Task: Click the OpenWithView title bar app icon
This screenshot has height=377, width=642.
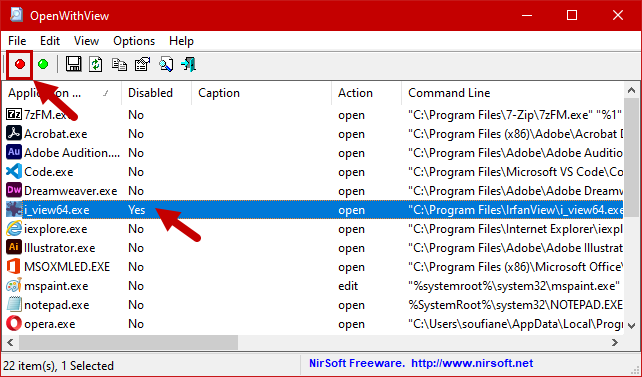Action: pos(16,14)
